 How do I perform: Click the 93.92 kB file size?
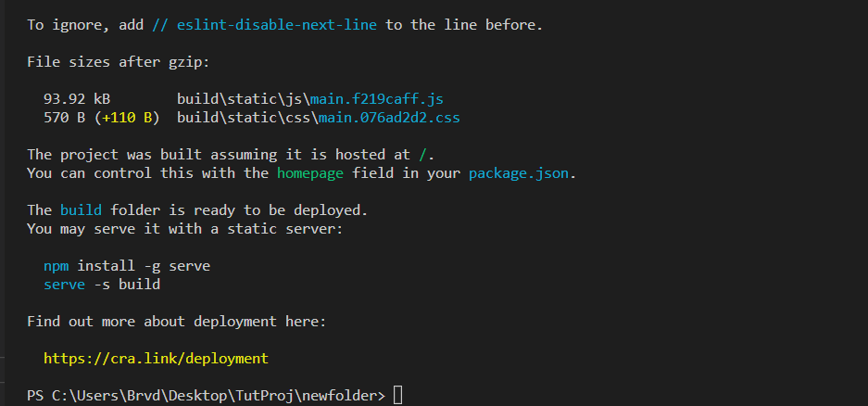click(77, 99)
